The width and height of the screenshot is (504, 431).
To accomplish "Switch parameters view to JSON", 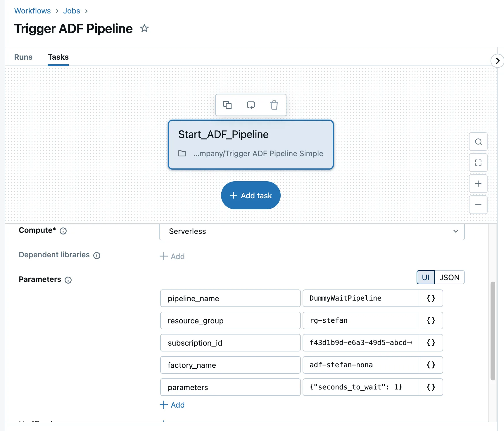I will [449, 277].
